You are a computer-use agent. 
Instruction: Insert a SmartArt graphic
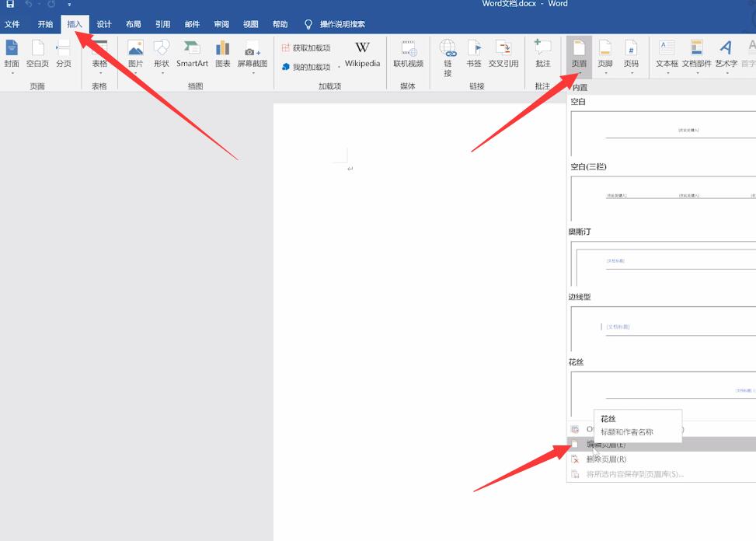[192, 54]
